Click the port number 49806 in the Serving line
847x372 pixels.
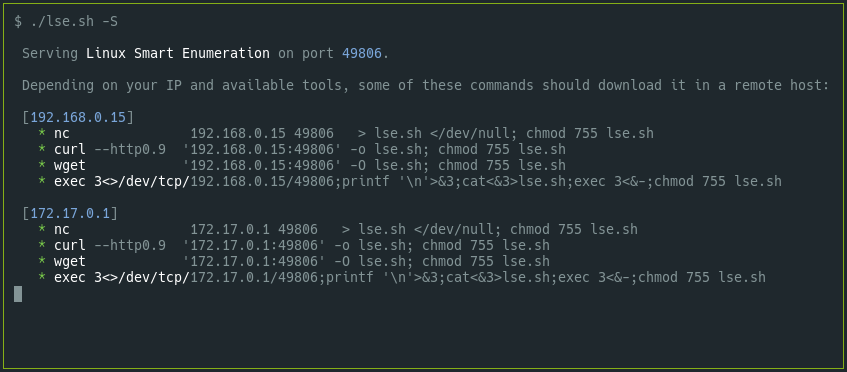[x=362, y=53]
